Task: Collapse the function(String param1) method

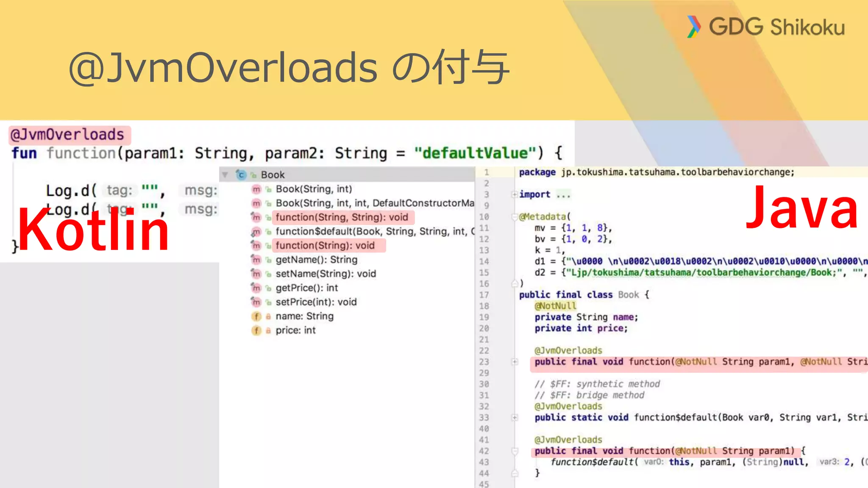Action: [x=515, y=451]
